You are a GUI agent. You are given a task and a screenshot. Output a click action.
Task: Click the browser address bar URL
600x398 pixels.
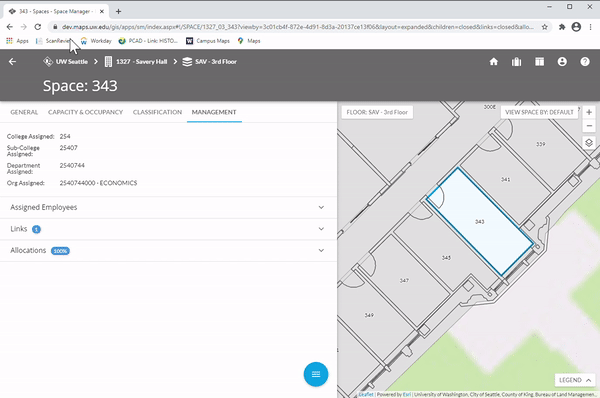[x=297, y=27]
